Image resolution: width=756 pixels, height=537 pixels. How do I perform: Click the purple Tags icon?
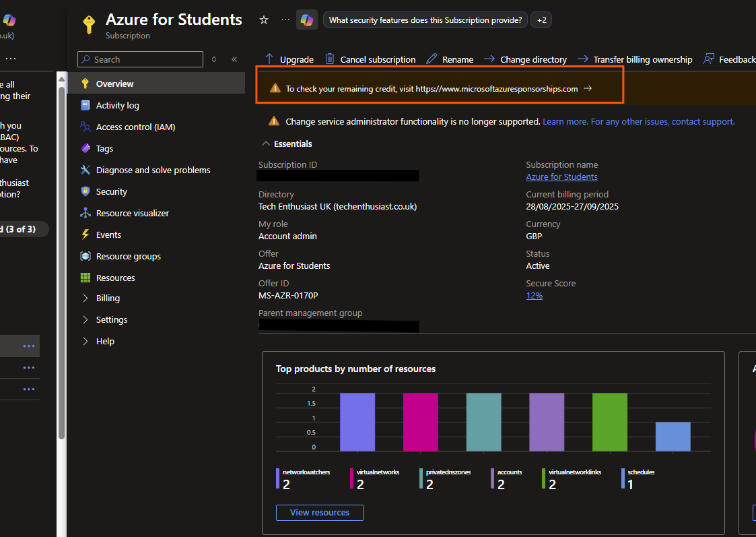tap(85, 148)
